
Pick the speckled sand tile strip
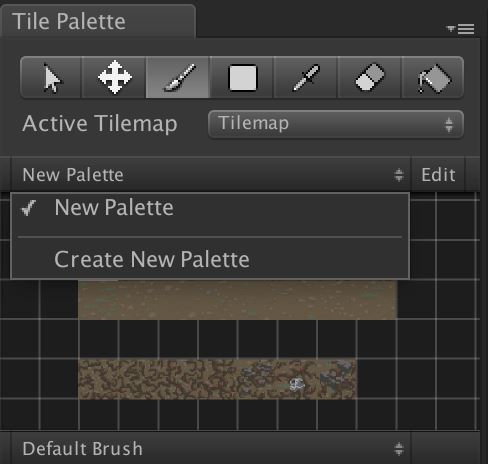point(237,300)
